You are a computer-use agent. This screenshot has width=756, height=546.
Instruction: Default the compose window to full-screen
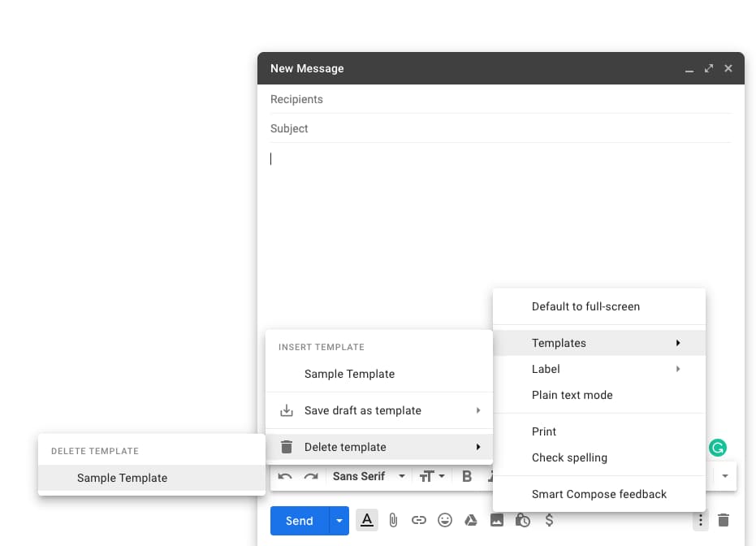coord(587,306)
